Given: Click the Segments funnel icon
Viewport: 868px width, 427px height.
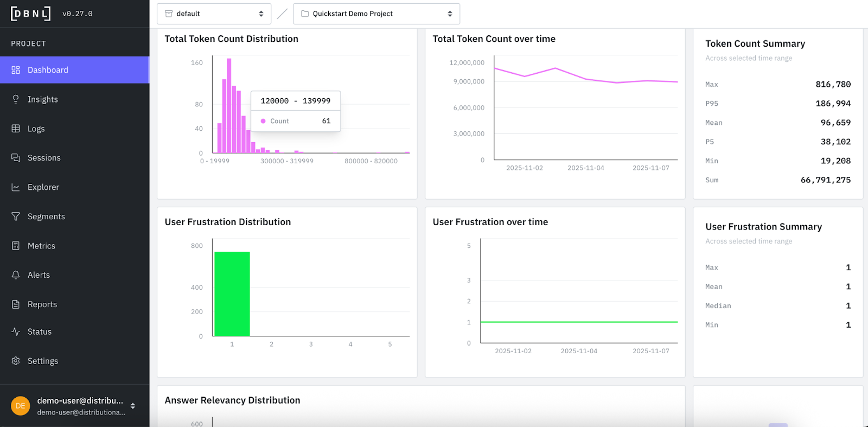Looking at the screenshot, I should (16, 216).
